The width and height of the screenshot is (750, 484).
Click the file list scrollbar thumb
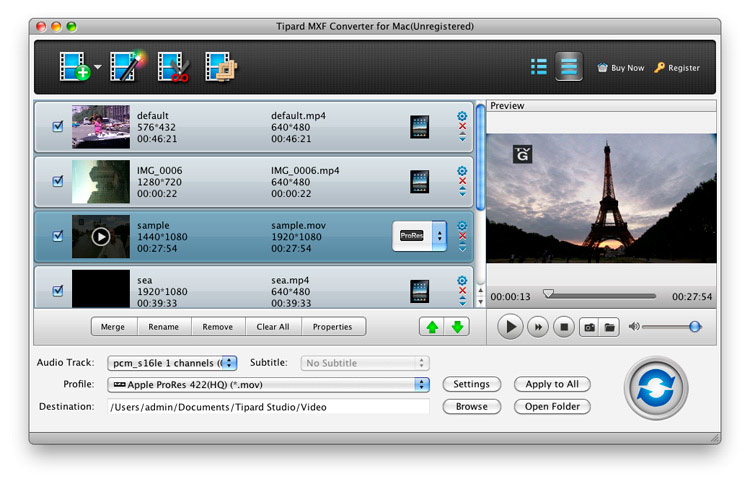481,157
